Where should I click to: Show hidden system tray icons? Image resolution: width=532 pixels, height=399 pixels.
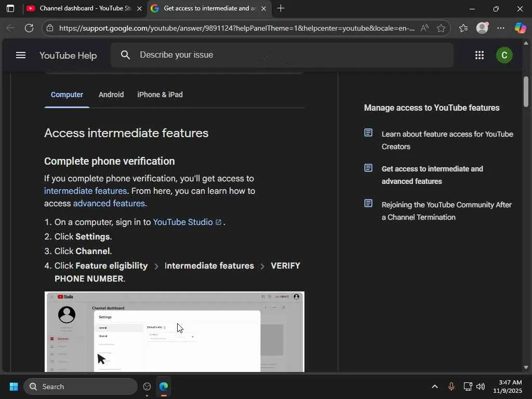click(x=435, y=387)
